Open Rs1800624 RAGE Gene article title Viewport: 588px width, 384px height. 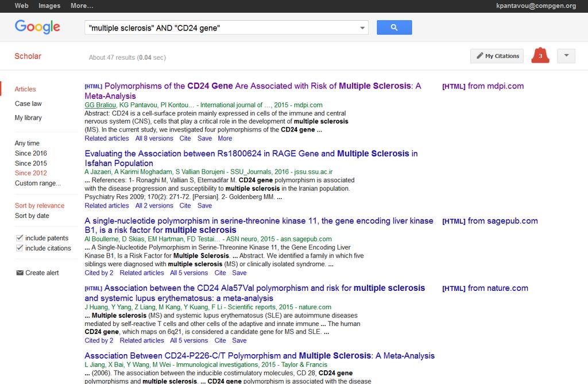click(x=251, y=159)
